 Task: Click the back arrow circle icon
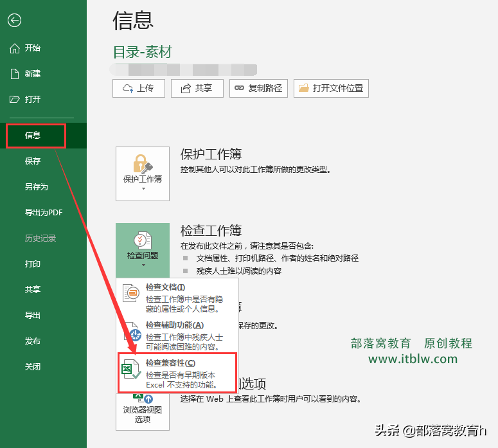pos(14,21)
